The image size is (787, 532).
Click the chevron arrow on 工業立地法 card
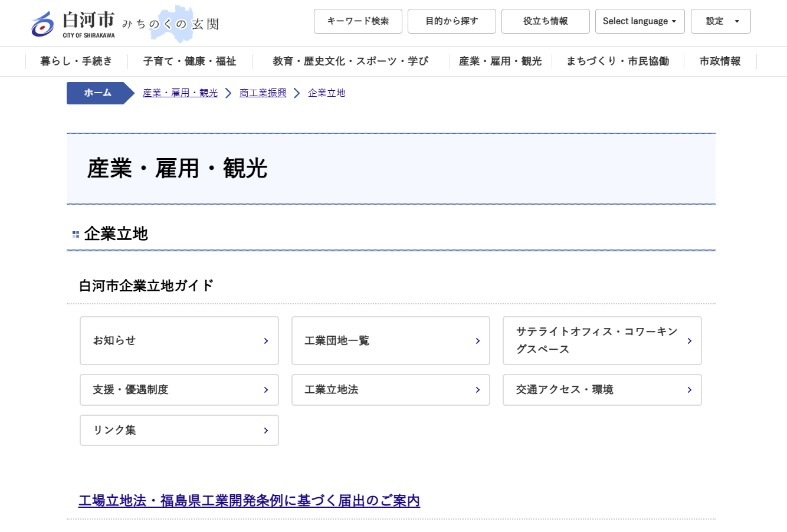tap(478, 390)
